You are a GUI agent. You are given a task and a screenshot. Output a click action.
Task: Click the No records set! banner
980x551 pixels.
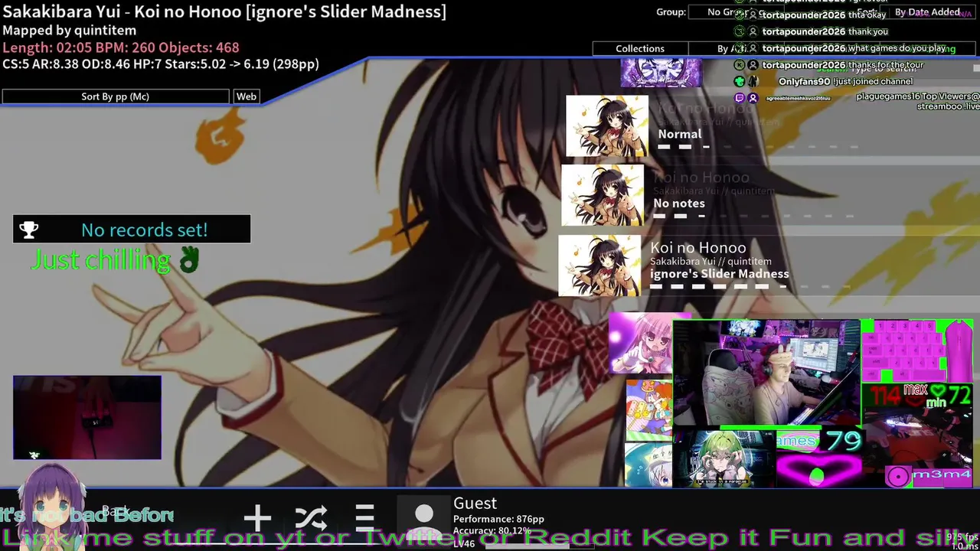(132, 230)
